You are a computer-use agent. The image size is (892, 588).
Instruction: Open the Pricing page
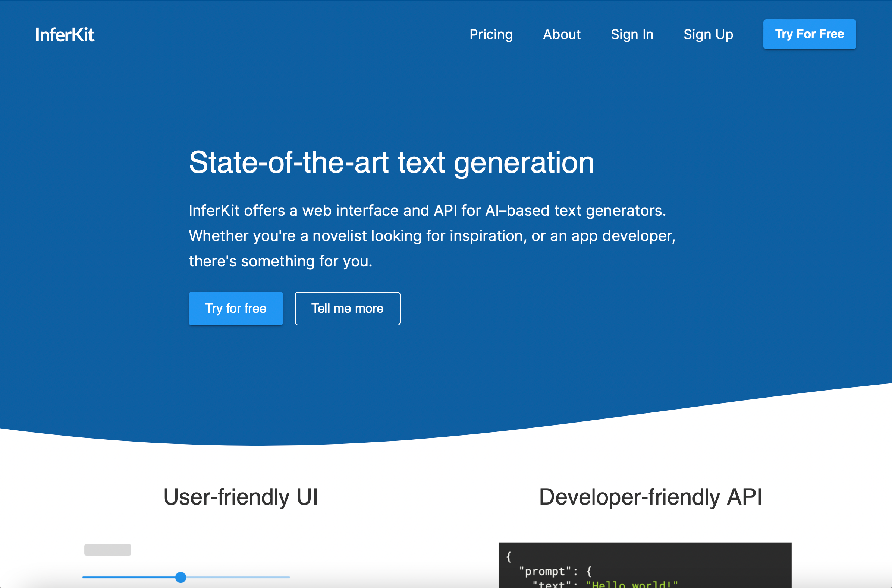pyautogui.click(x=491, y=35)
